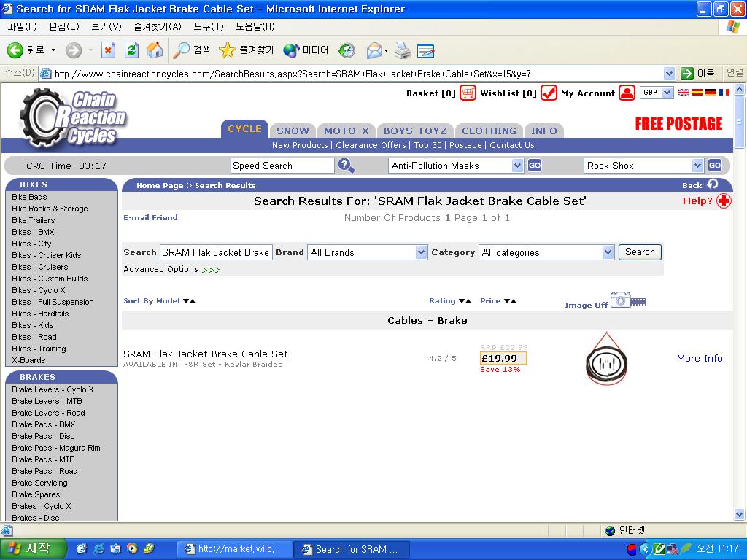This screenshot has width=747, height=560.
Task: Open the 즐겨찾기(A) menu
Action: [x=158, y=27]
